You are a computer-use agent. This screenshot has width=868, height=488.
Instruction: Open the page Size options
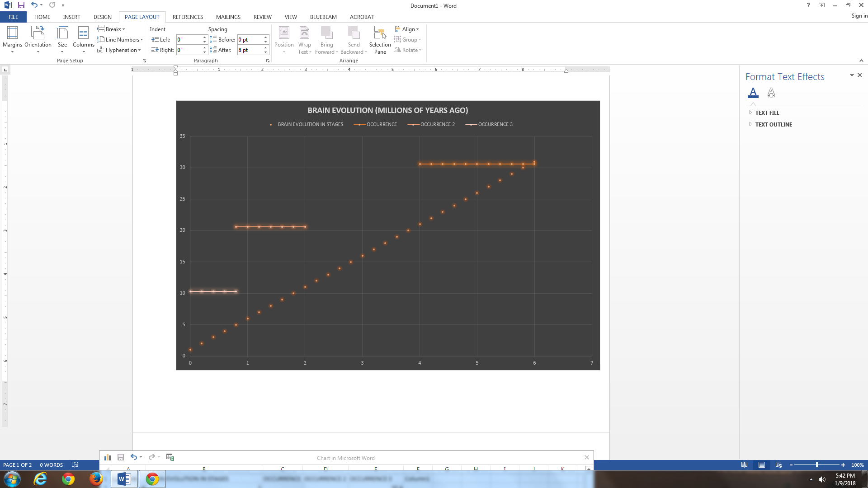point(62,38)
